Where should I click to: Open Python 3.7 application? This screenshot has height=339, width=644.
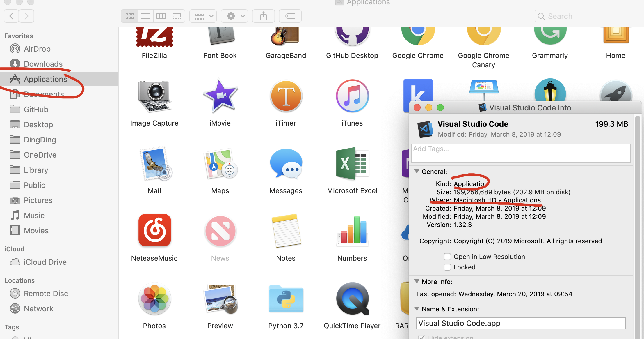pyautogui.click(x=286, y=303)
